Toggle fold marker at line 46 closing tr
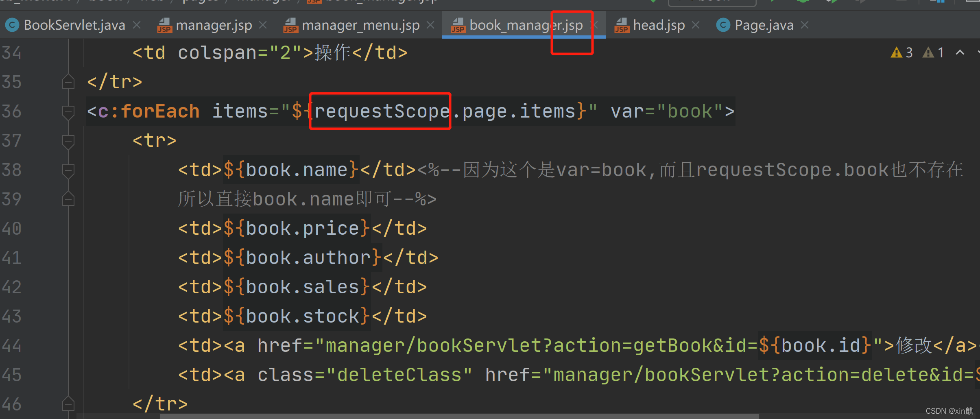Viewport: 980px width, 419px height. tap(68, 404)
